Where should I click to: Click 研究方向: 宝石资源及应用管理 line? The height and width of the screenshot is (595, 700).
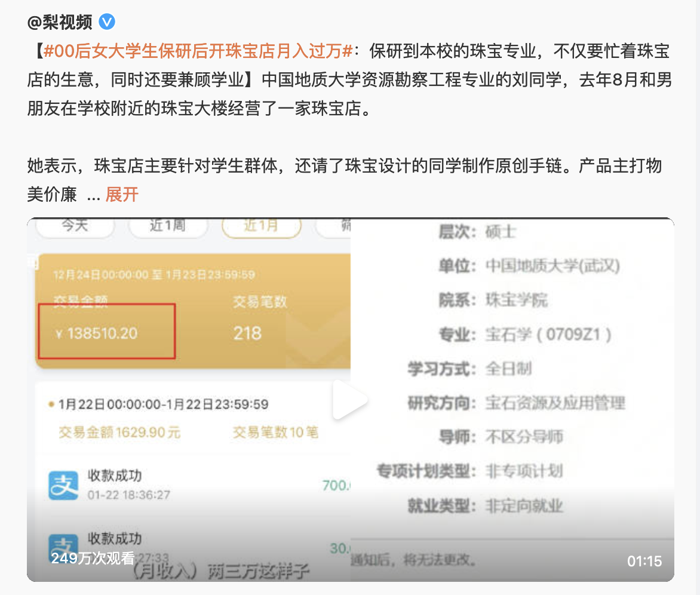pos(517,403)
